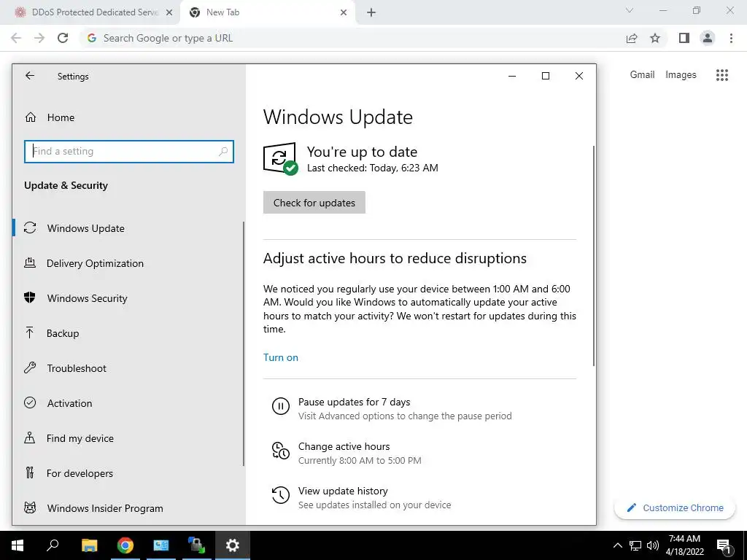
Task: Click the Settings back arrow
Action: [x=30, y=76]
